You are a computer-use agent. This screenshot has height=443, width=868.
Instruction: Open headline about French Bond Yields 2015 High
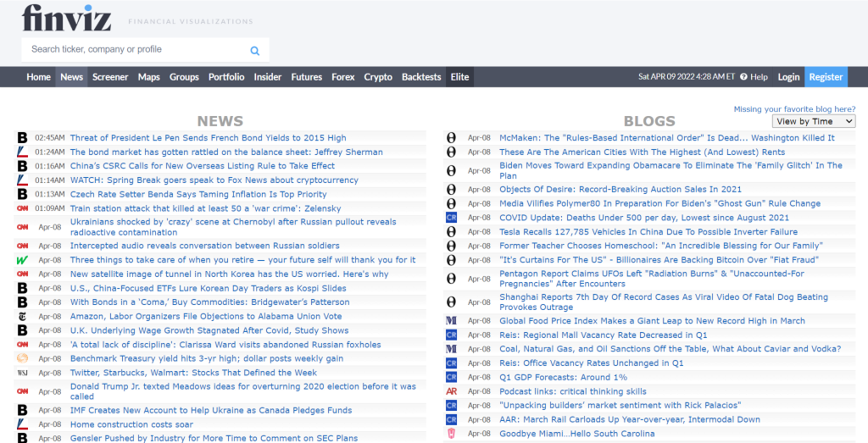[x=209, y=138]
